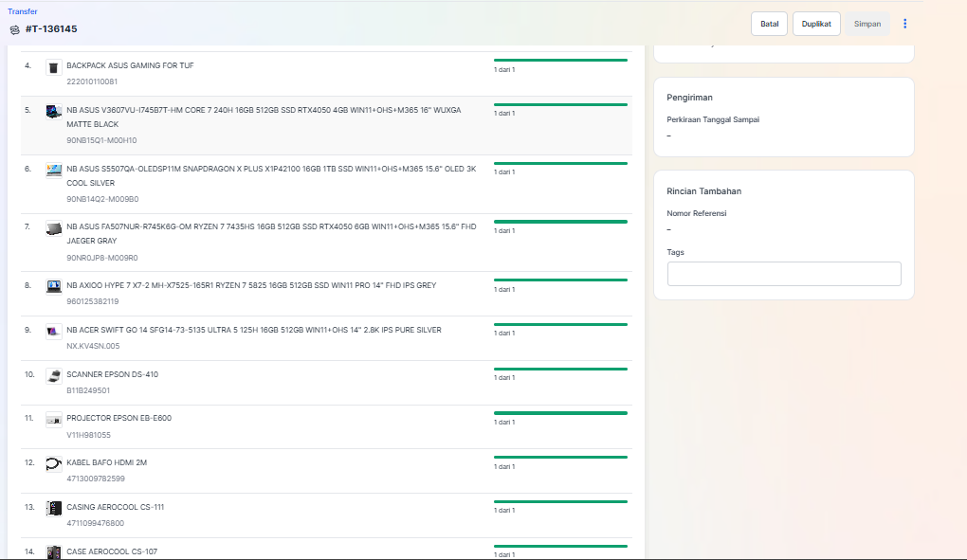Click '1 dari 1' for NB AXIOO HYPE 7
This screenshot has height=560, width=967.
pyautogui.click(x=504, y=289)
